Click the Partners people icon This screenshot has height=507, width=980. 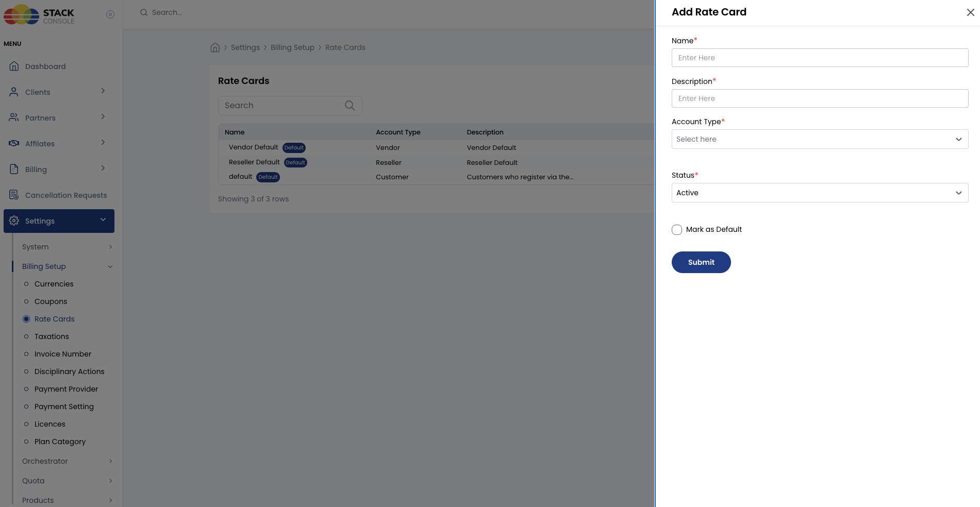click(14, 117)
